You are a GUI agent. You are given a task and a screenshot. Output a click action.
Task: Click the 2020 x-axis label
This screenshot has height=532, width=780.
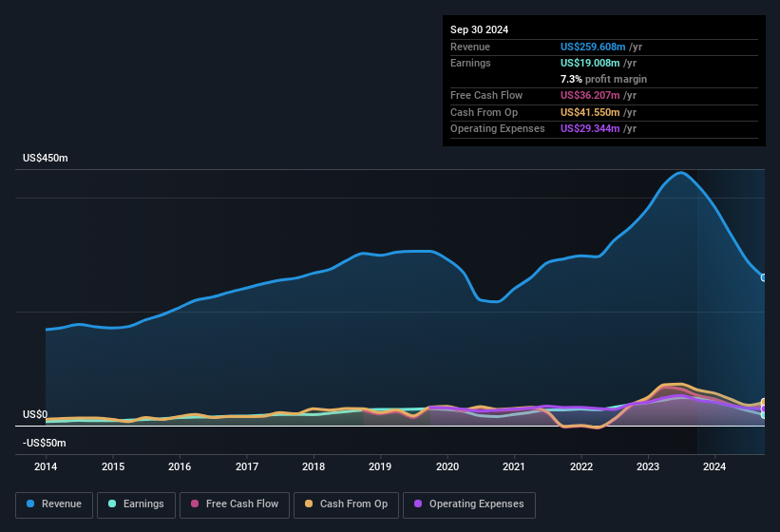tap(447, 466)
